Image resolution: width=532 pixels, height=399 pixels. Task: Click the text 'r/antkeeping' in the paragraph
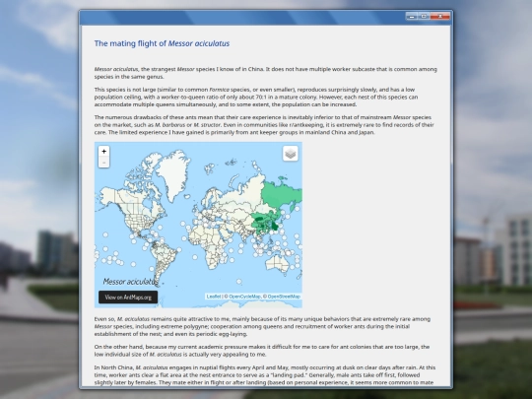click(x=306, y=125)
